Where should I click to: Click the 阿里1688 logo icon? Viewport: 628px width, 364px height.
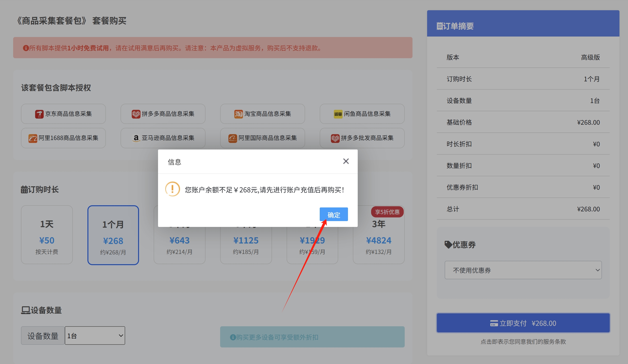pos(33,138)
